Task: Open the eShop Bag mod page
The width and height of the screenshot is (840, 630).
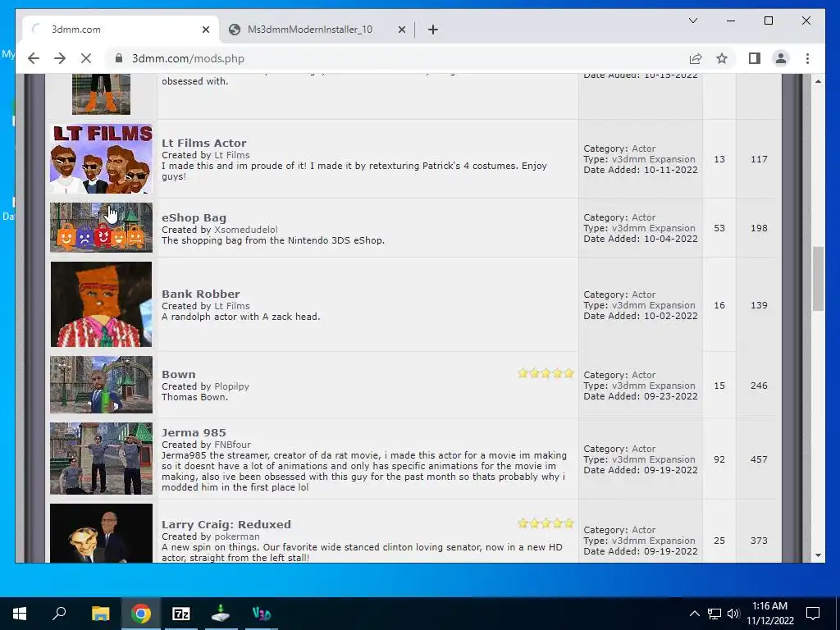Action: coord(194,217)
